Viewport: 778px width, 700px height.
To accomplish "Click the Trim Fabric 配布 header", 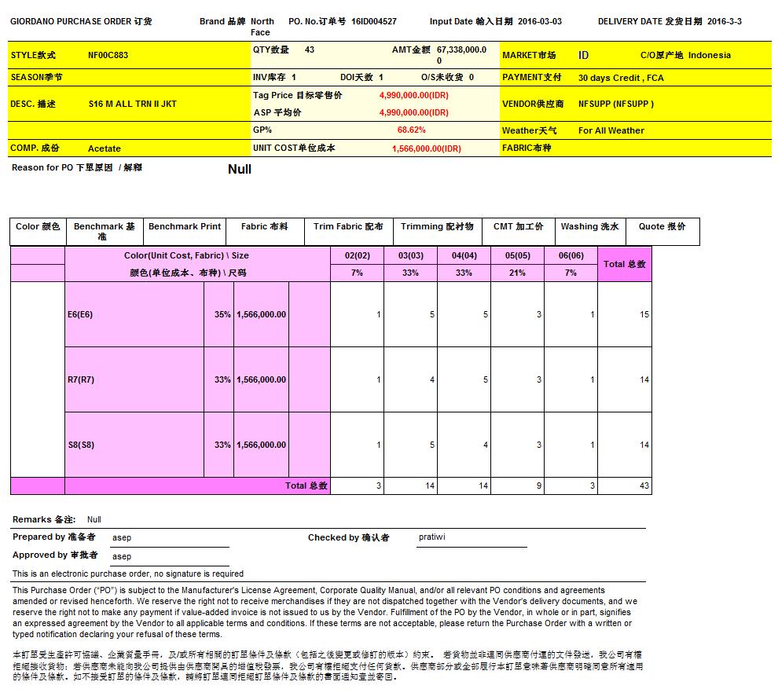I will click(348, 227).
